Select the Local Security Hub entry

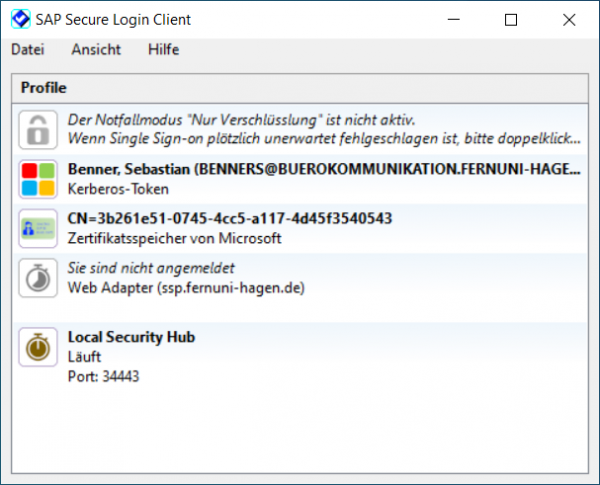131,337
